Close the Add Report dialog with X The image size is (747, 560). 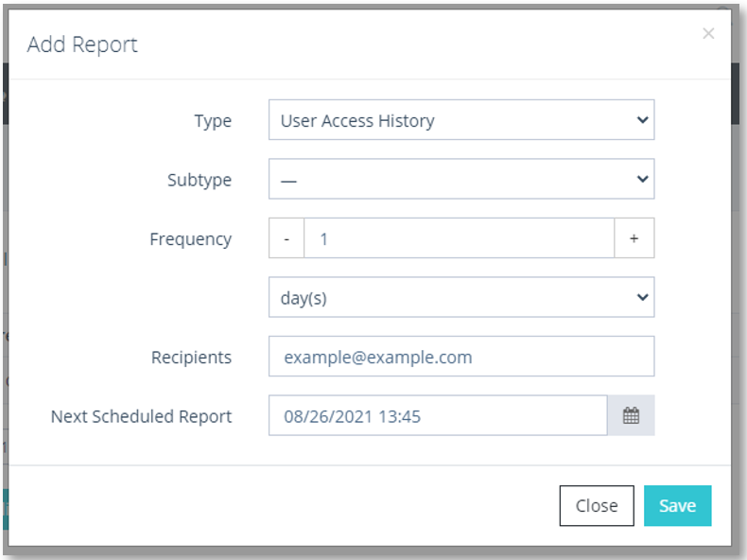pyautogui.click(x=708, y=33)
